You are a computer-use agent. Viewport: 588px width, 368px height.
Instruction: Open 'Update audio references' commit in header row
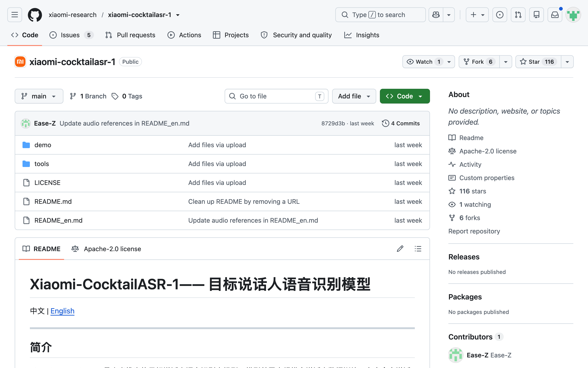click(x=124, y=124)
